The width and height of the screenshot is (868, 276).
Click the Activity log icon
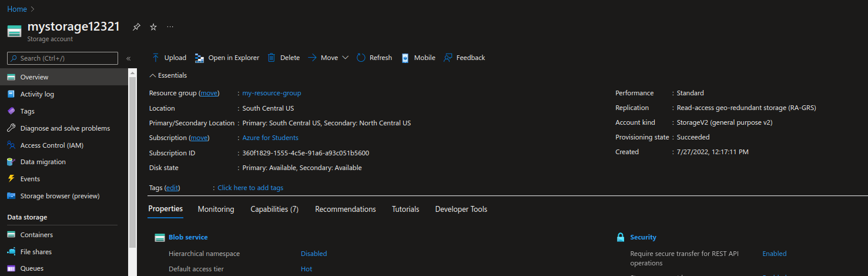[11, 94]
